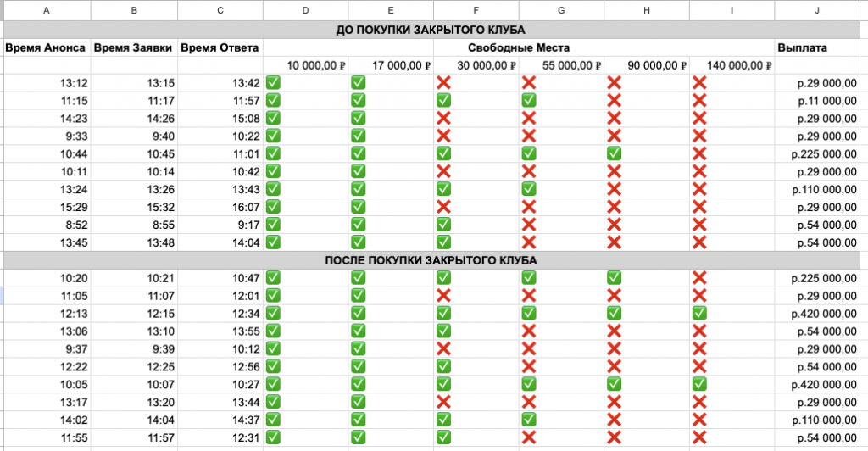Viewport: 868px width, 451px height.
Task: Click the payout 'р.420 000,00' in the 12:13 row
Action: (x=817, y=313)
